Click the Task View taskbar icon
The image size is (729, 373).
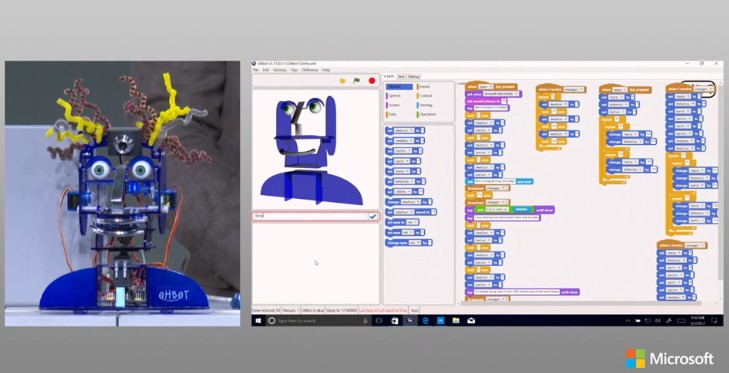379,320
